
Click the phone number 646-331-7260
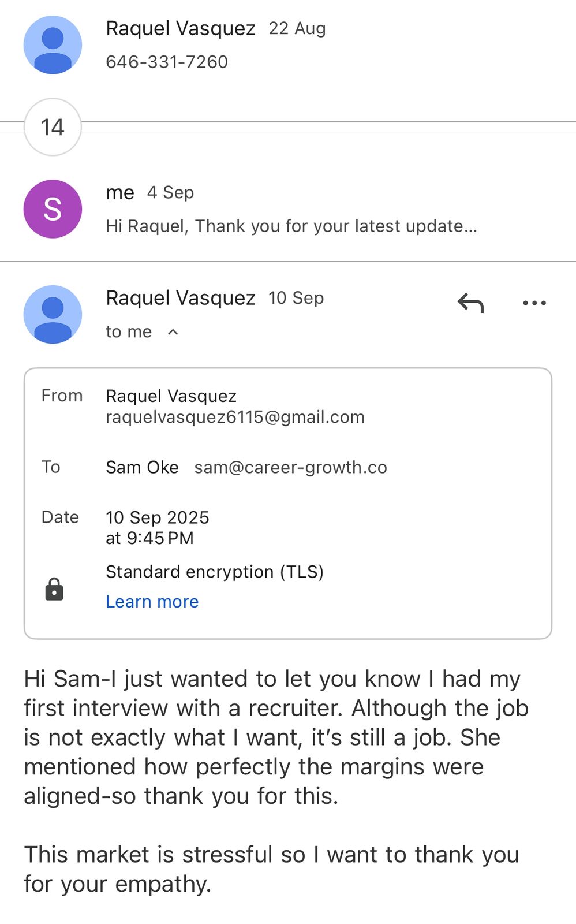click(x=167, y=62)
